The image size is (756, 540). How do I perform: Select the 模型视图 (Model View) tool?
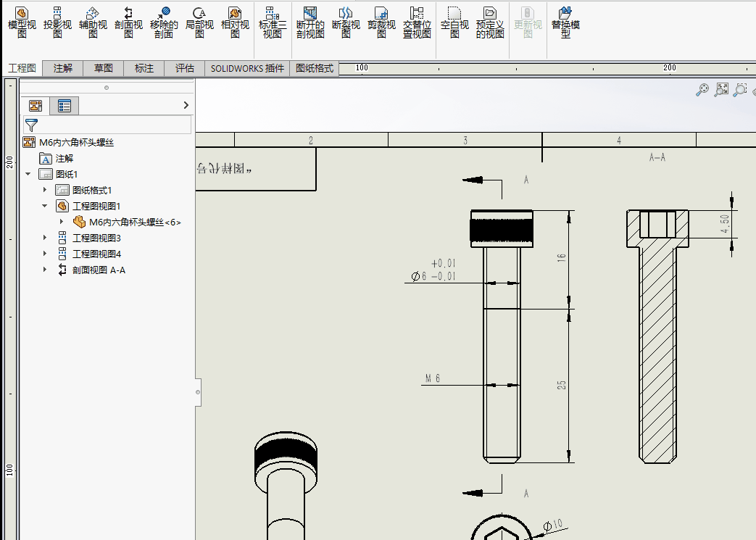(22, 22)
